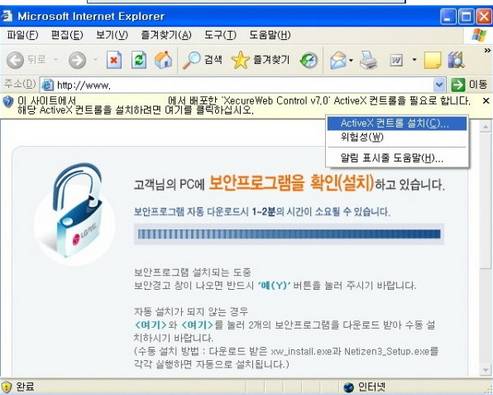Click the blue download progress bar
The height and width of the screenshot is (395, 493).
coord(289,234)
